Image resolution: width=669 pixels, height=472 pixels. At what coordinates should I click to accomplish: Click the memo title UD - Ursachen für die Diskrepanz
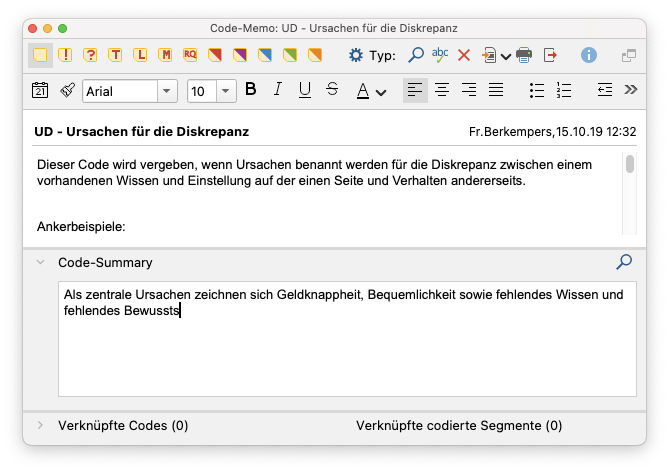tap(141, 131)
